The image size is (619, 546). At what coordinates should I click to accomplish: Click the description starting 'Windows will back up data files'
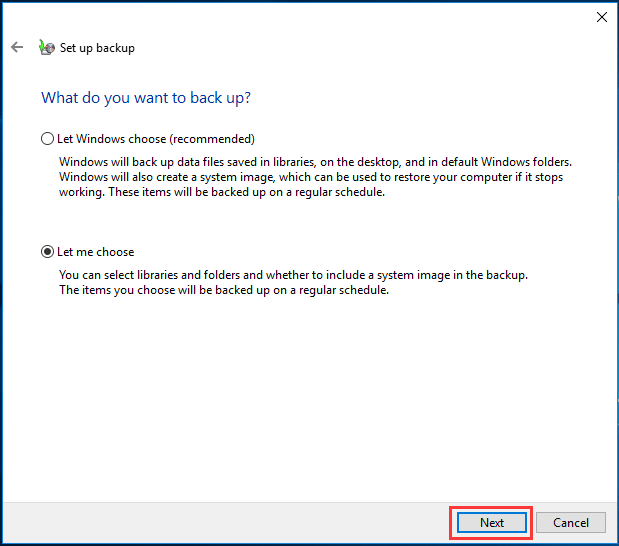tap(315, 177)
